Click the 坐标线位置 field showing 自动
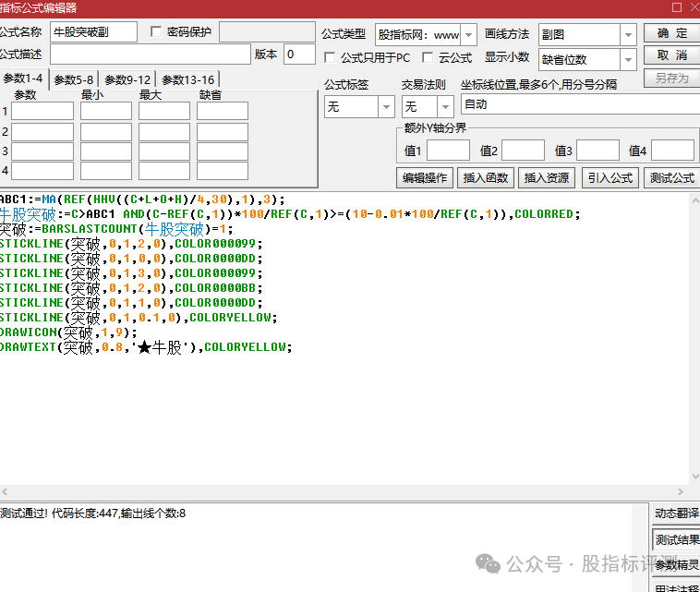The width and height of the screenshot is (700, 592). click(580, 105)
